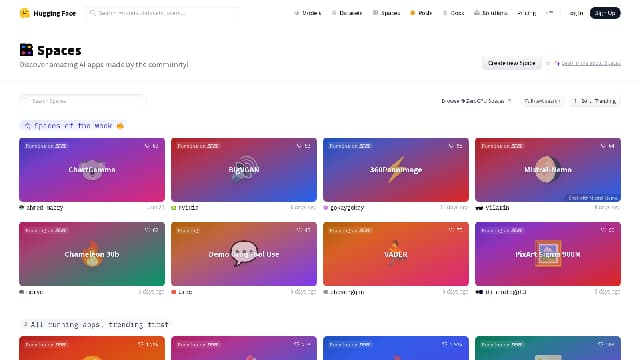Click the Spaces of the week heading
Viewport: 640px width, 360px height.
pyautogui.click(x=73, y=126)
